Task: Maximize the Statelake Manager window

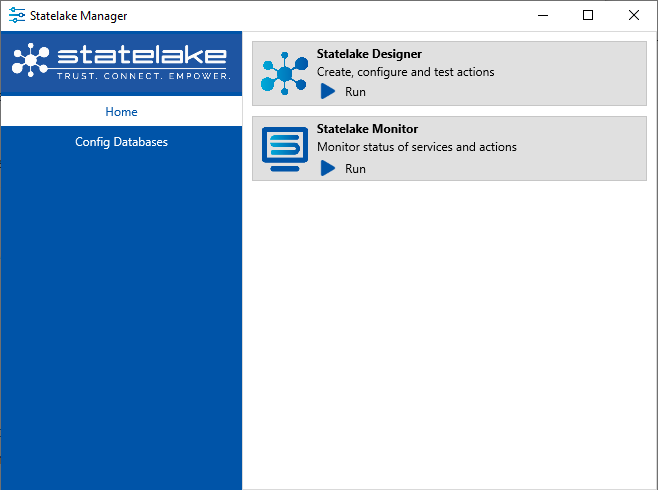Action: coord(588,16)
